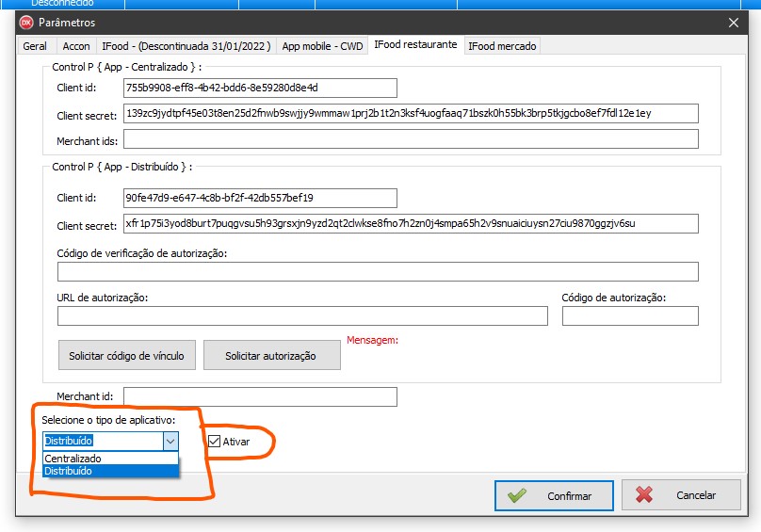Close the Parâmetros dialog
This screenshot has height=532, width=761.
pos(734,23)
